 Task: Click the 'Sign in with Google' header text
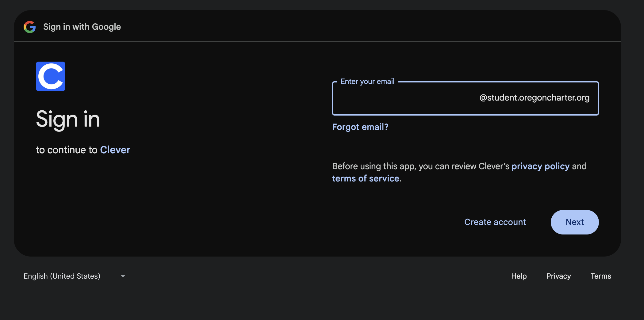82,27
